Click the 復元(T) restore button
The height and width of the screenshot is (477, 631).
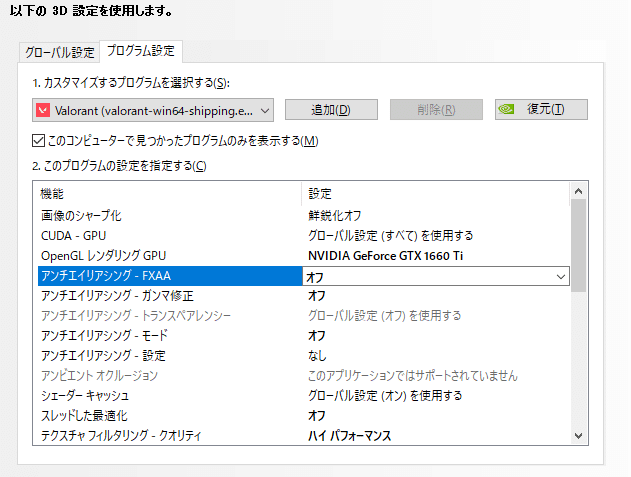[541, 109]
